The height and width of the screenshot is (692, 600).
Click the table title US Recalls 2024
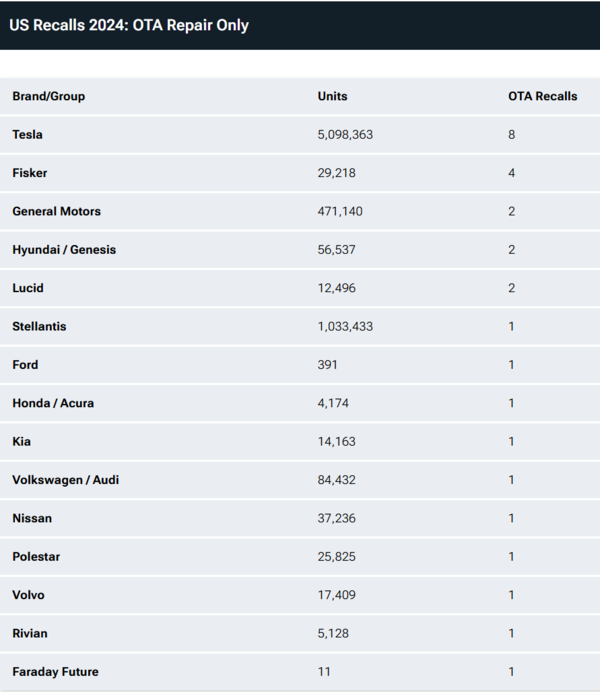pos(129,25)
